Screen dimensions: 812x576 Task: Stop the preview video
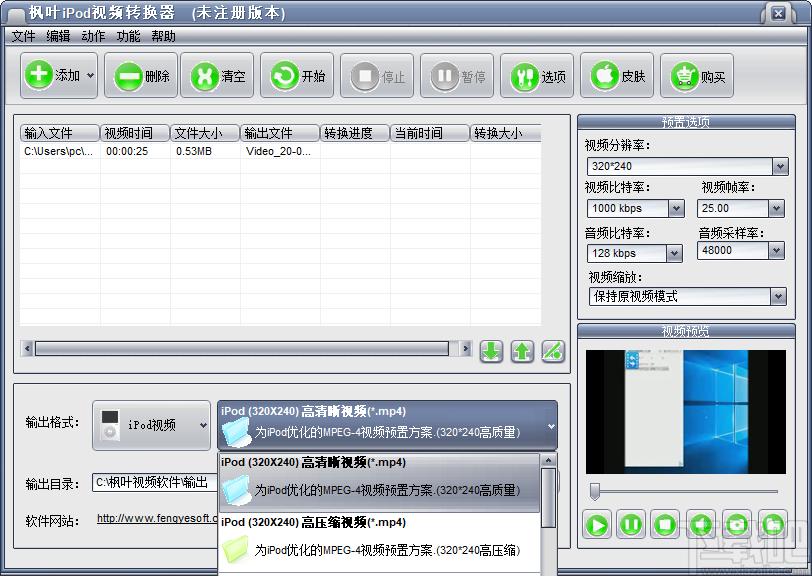(x=665, y=525)
